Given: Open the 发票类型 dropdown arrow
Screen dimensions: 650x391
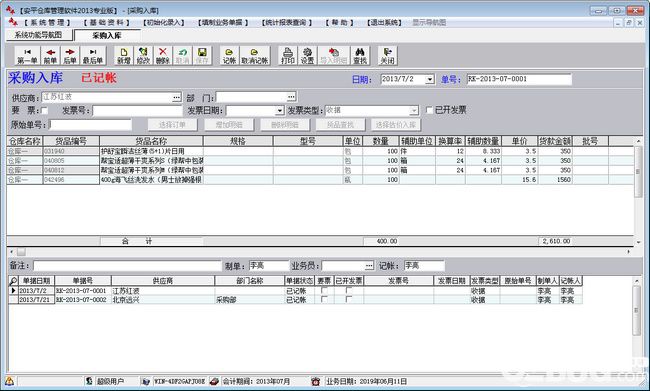Looking at the screenshot, I should click(x=414, y=111).
